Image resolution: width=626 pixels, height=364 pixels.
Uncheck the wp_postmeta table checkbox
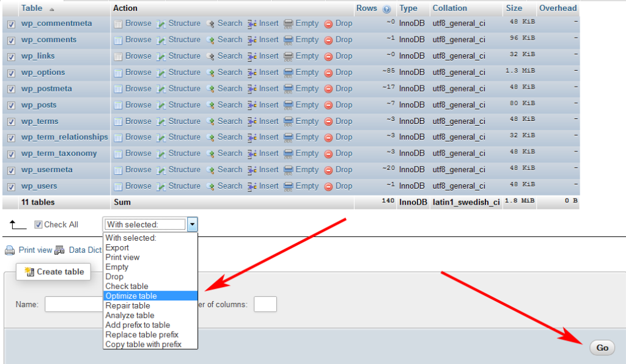point(11,89)
